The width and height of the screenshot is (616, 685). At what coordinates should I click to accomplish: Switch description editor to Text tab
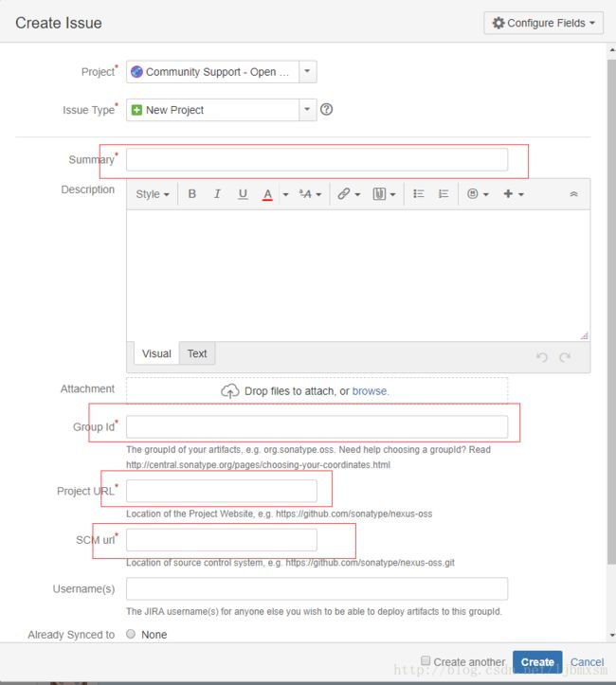pos(197,353)
